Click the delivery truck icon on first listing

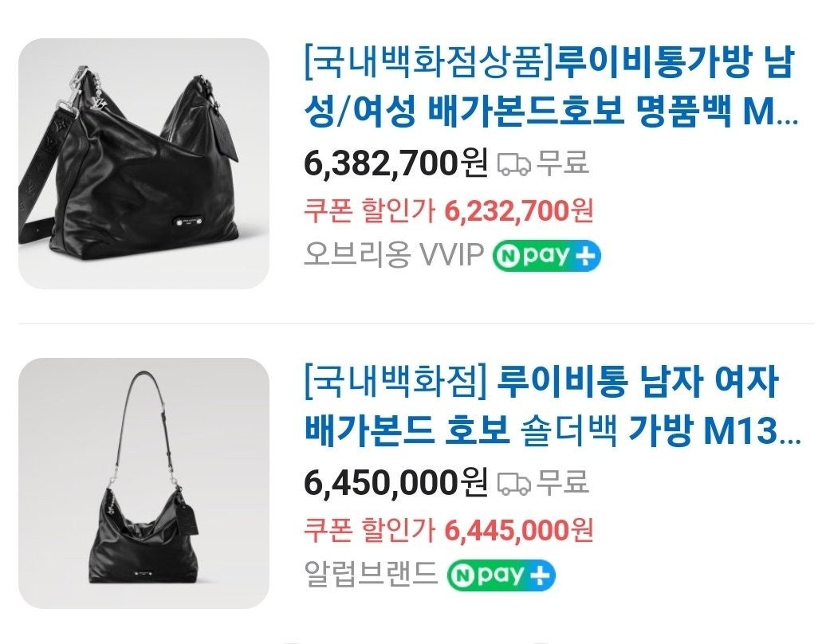[515, 163]
